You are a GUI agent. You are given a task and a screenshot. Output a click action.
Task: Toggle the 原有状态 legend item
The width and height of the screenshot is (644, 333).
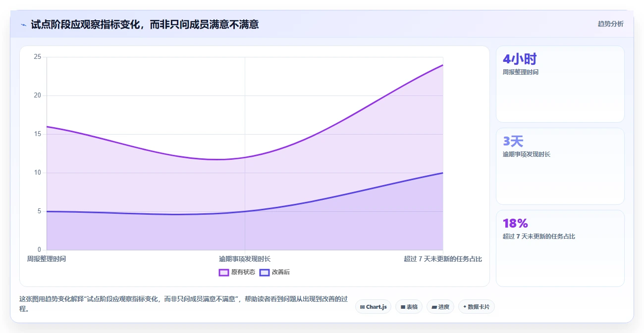tap(237, 272)
